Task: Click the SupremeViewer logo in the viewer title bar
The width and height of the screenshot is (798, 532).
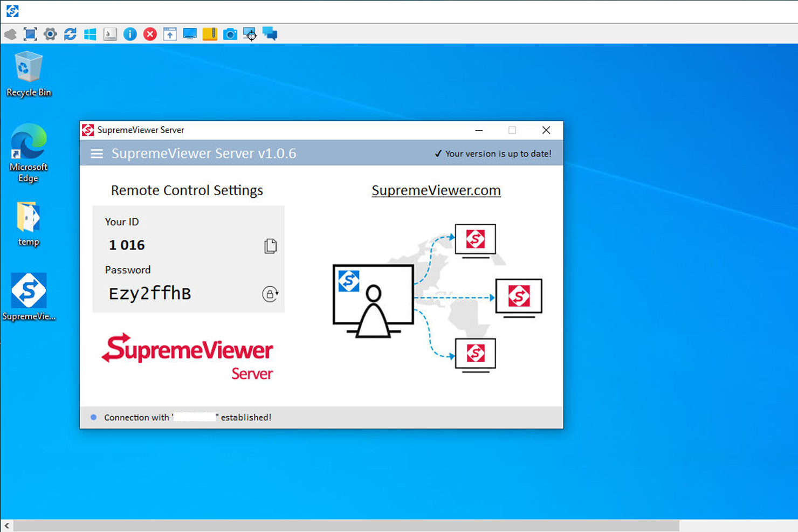Action: pos(12,11)
